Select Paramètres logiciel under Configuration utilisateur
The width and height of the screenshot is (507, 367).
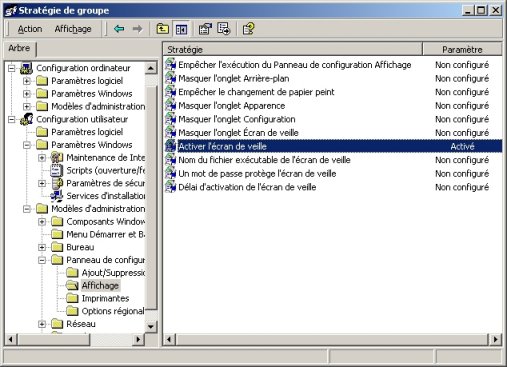coord(87,132)
